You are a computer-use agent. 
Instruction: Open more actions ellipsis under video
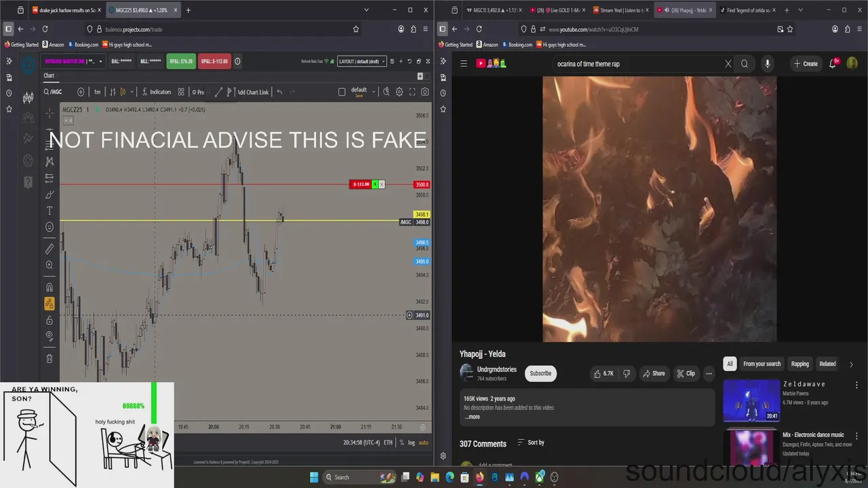point(709,373)
